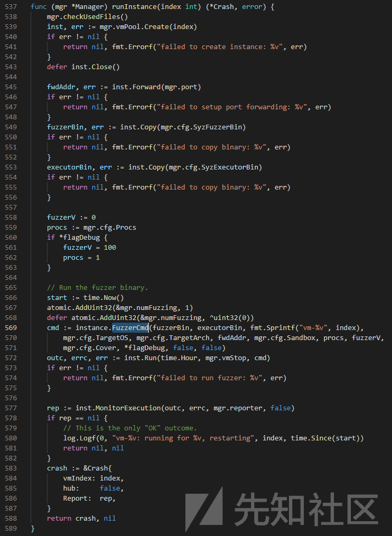
Task: Click the time.Now() call
Action: click(x=104, y=297)
